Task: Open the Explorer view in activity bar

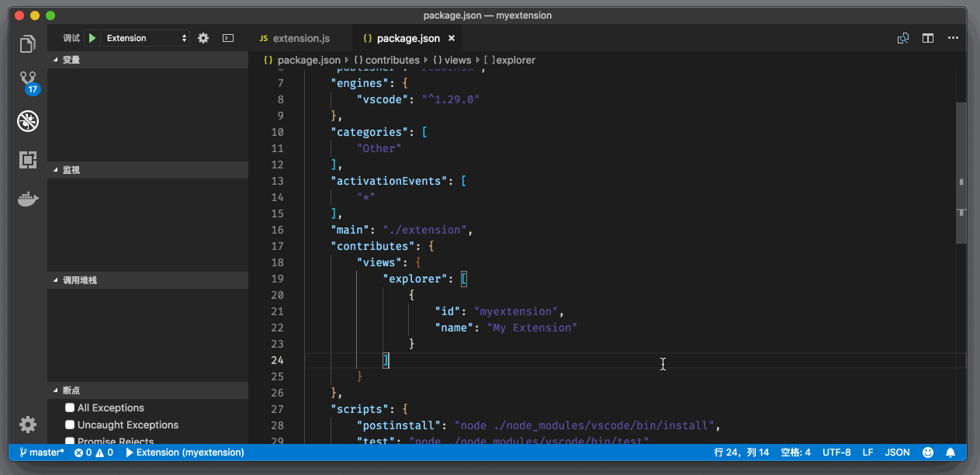Action: click(28, 44)
